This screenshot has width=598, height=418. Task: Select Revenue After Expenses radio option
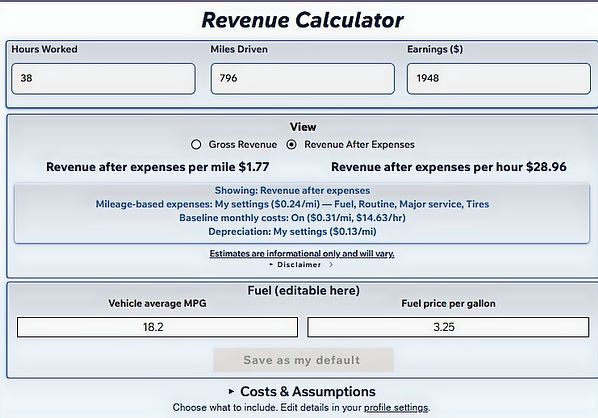click(291, 145)
